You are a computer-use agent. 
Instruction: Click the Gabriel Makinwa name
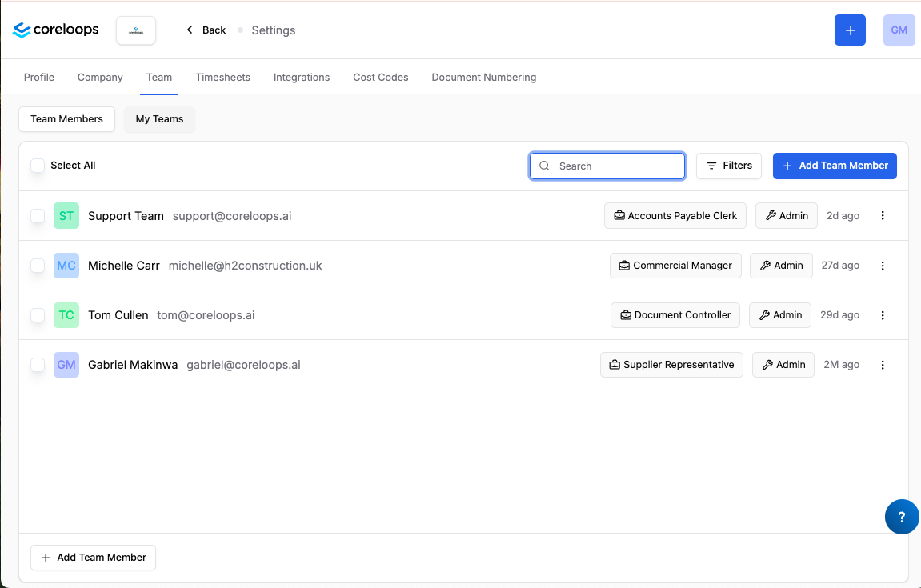pyautogui.click(x=133, y=365)
